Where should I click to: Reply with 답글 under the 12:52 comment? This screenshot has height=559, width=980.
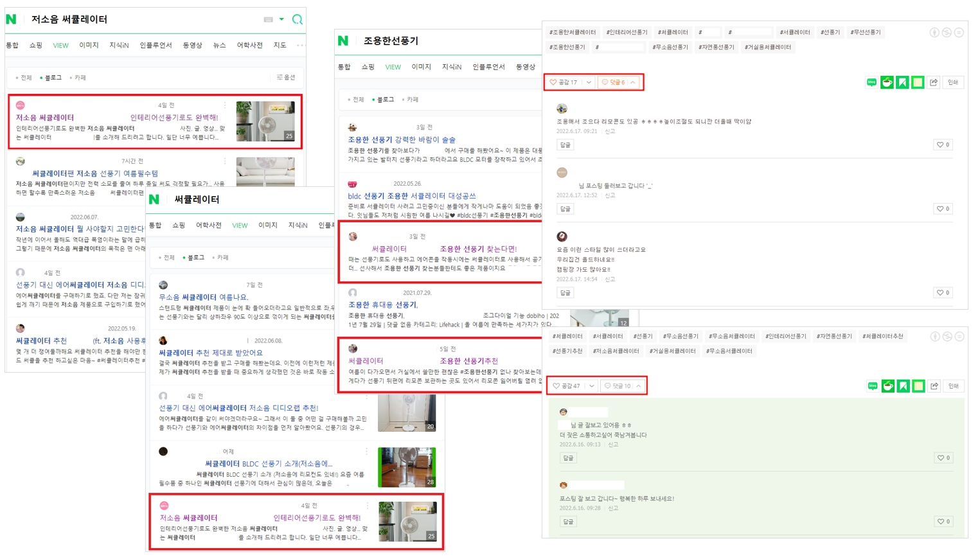pyautogui.click(x=565, y=209)
